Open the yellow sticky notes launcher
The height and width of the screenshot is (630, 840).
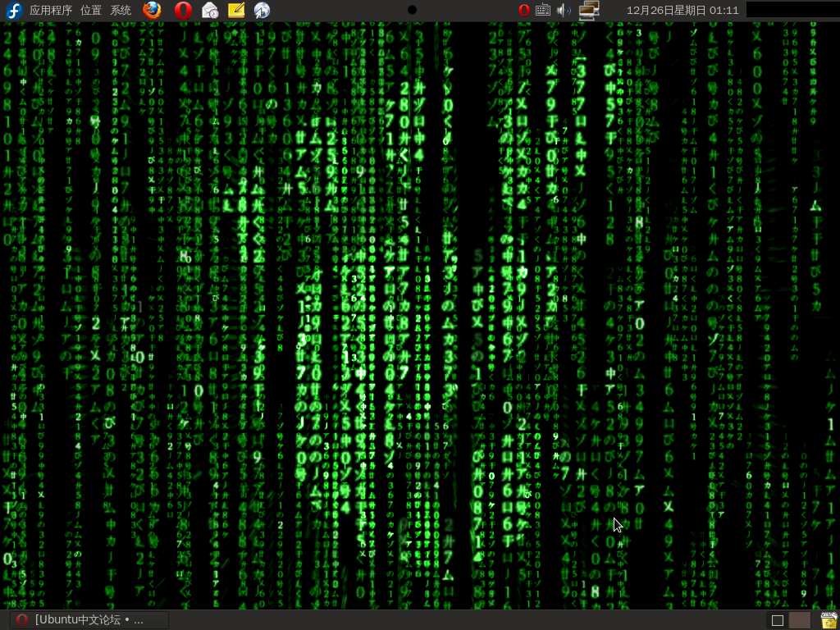(x=236, y=10)
